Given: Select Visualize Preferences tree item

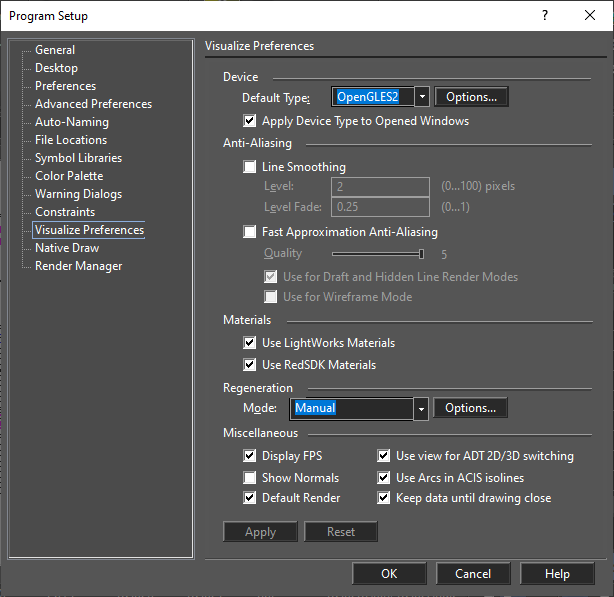Looking at the screenshot, I should [x=89, y=230].
